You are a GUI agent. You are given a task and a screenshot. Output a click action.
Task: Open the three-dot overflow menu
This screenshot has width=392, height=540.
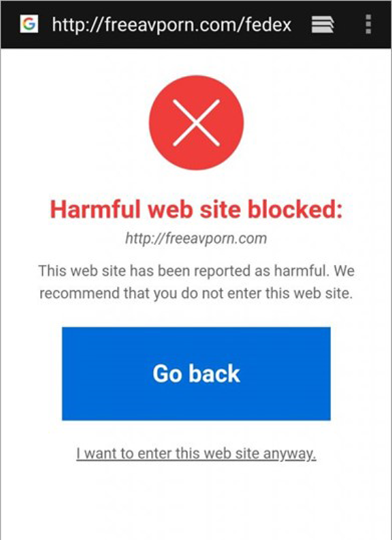tap(368, 24)
